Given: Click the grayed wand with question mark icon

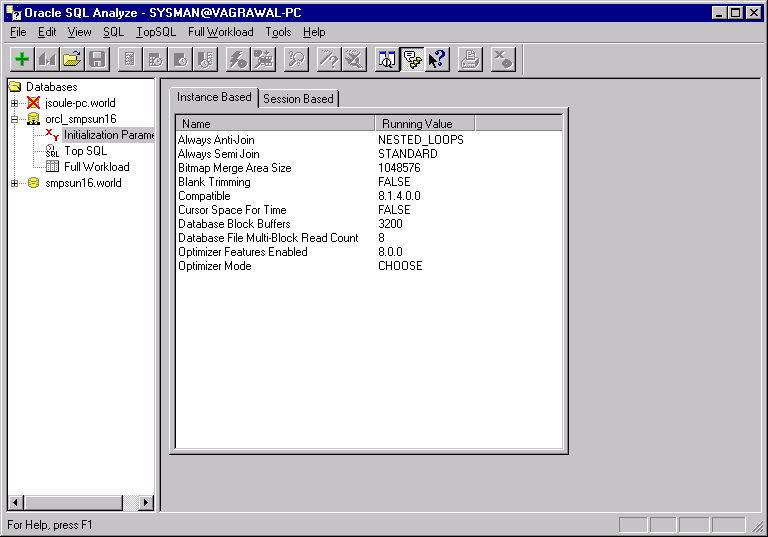Looking at the screenshot, I should point(329,59).
